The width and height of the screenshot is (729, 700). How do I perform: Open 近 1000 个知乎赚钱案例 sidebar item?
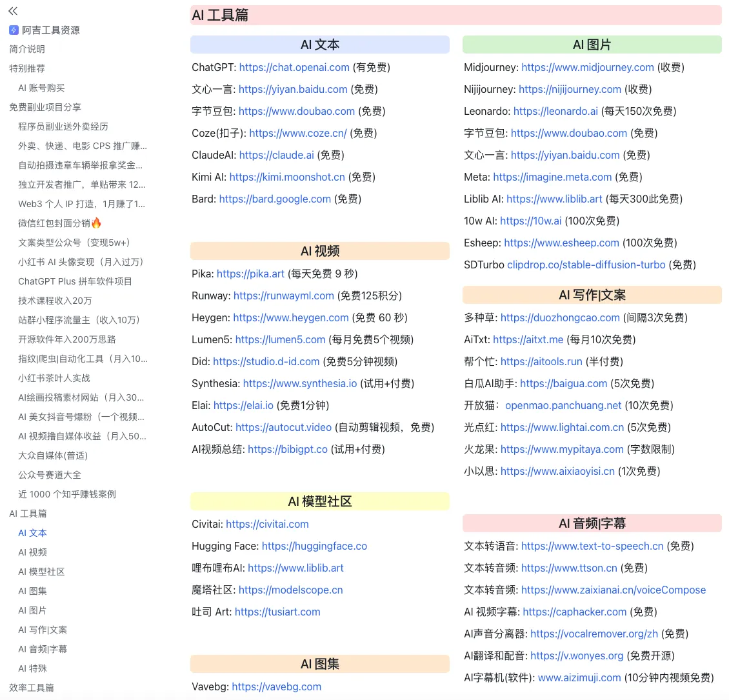[x=67, y=494]
